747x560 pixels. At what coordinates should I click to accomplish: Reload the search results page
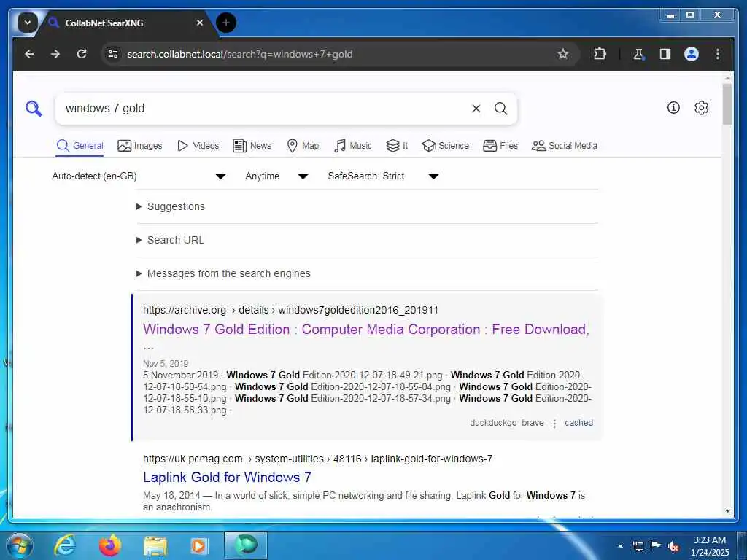point(82,54)
